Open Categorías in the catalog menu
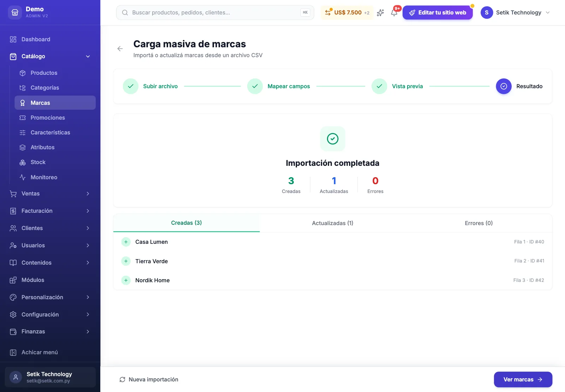Viewport: 565px width, 392px height. tap(55, 88)
